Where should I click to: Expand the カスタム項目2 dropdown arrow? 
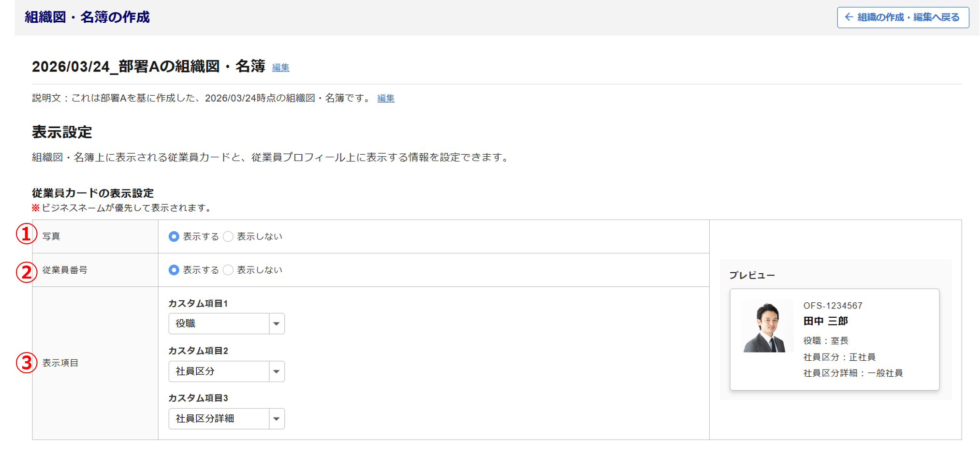pos(277,371)
